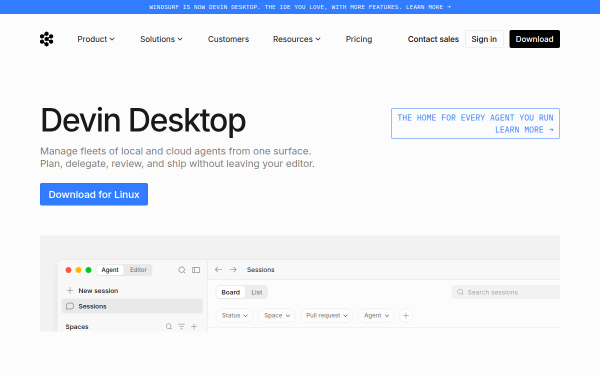The height and width of the screenshot is (375, 600).
Task: Select Sessions in the sidebar
Action: [x=132, y=306]
